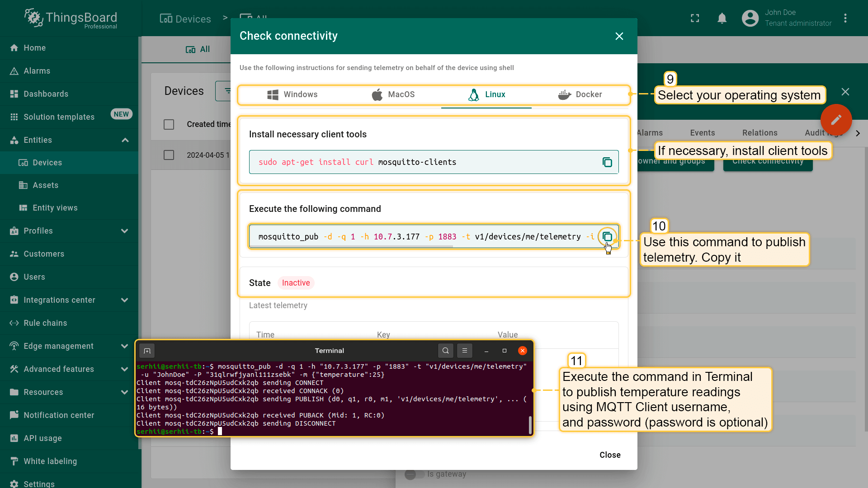Close the Check connectivity dialog with X
This screenshot has width=868, height=488.
(x=619, y=36)
